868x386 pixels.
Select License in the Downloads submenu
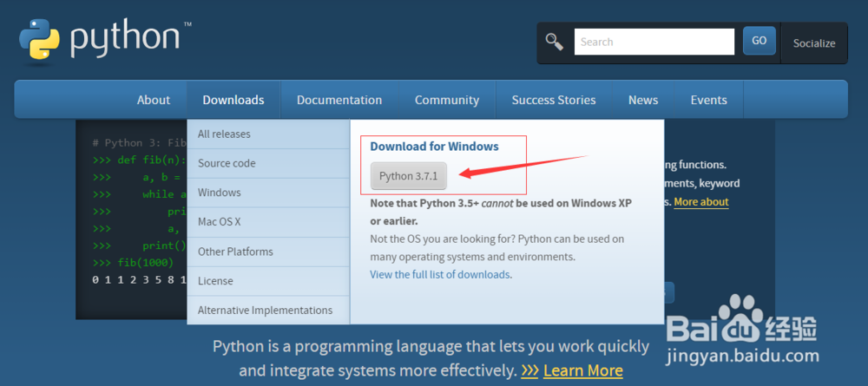pyautogui.click(x=268, y=281)
